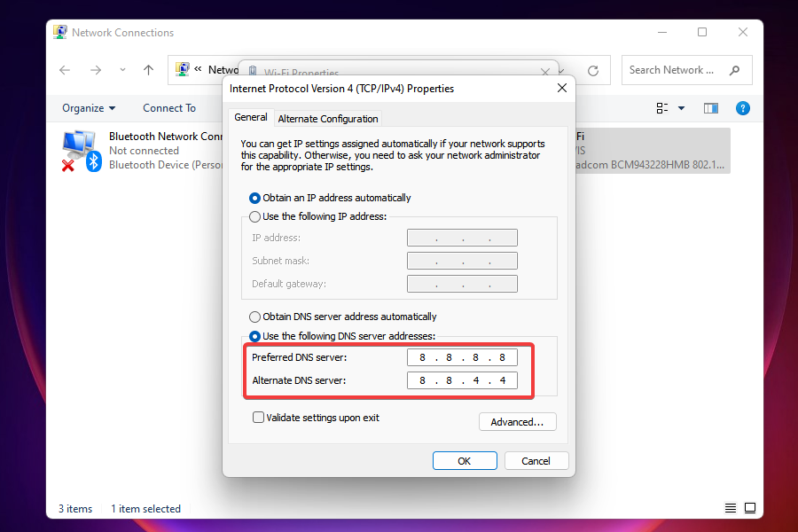Switch to large icons view icon

750,508
